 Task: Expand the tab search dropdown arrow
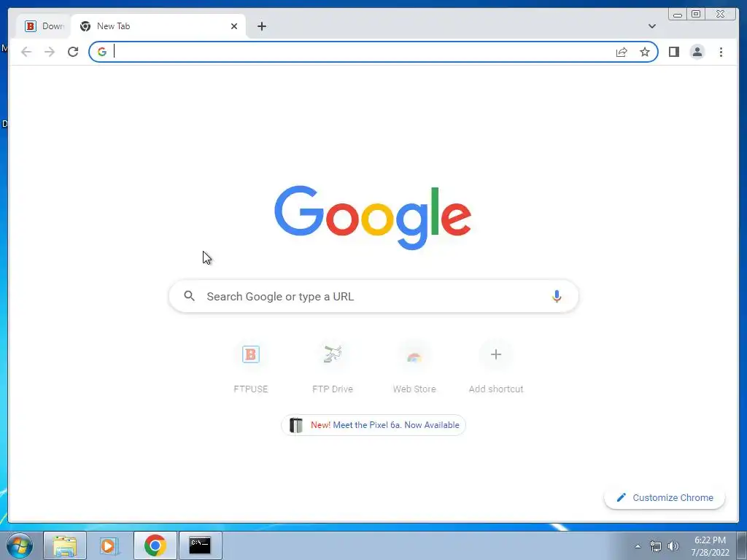[651, 26]
